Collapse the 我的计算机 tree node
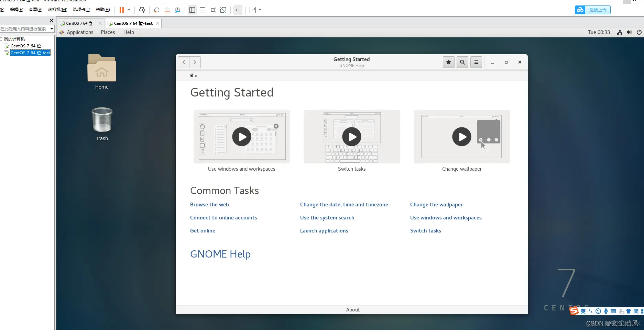The height and width of the screenshot is (330, 644). 1,39
